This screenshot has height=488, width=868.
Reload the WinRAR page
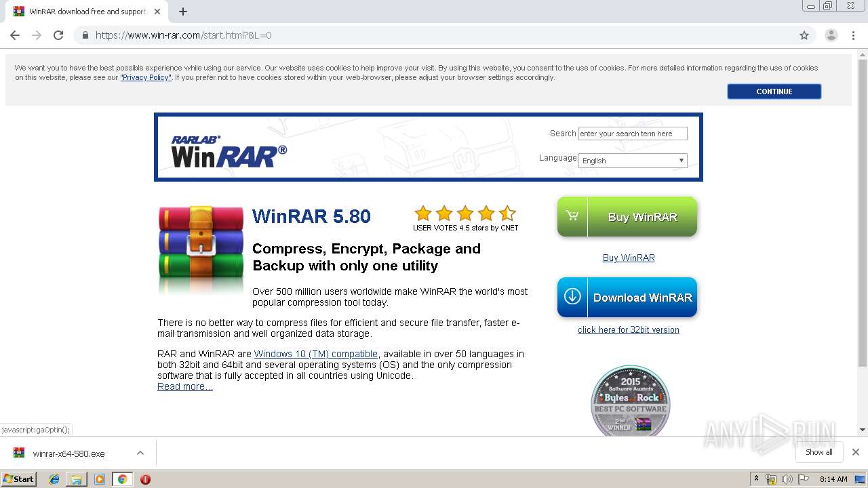pyautogui.click(x=58, y=35)
